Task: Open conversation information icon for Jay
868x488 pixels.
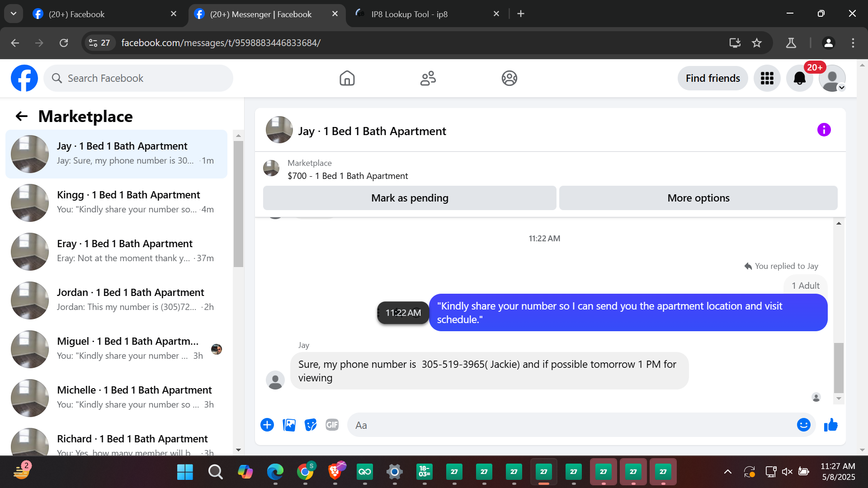Action: click(824, 130)
